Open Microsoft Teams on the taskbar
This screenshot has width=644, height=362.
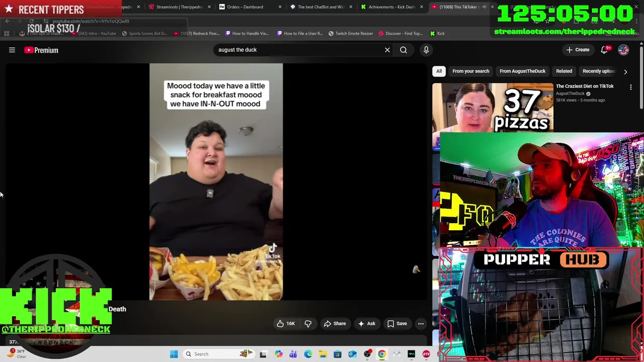click(293, 354)
